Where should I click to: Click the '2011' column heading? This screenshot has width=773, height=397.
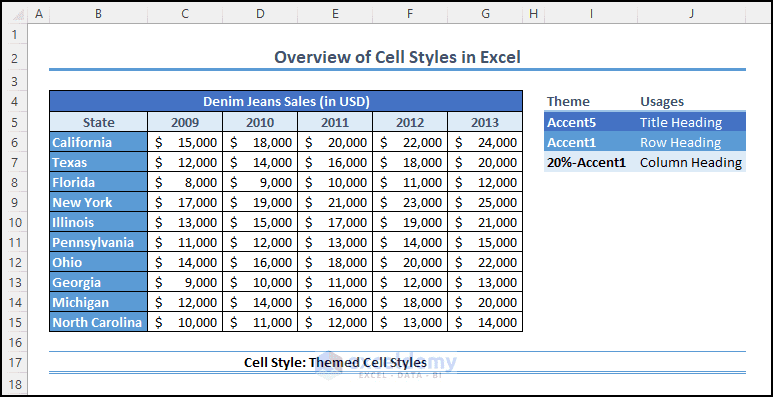click(335, 122)
